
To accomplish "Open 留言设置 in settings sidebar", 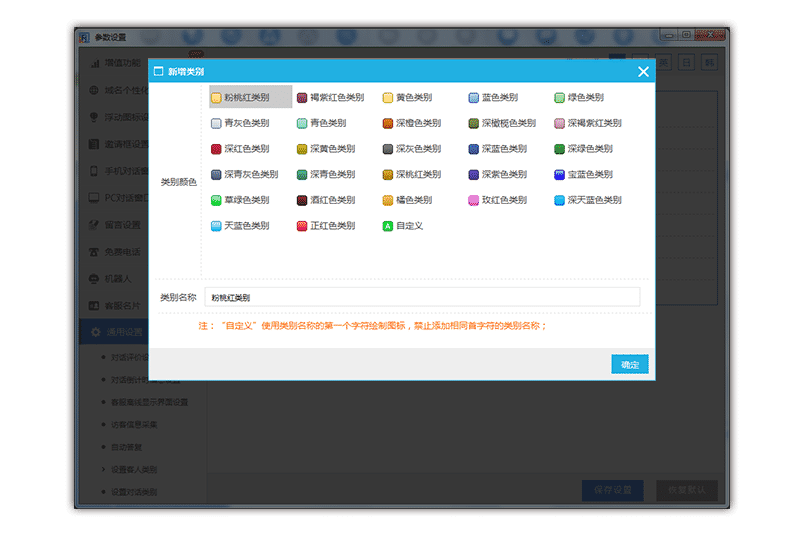I will pyautogui.click(x=115, y=224).
